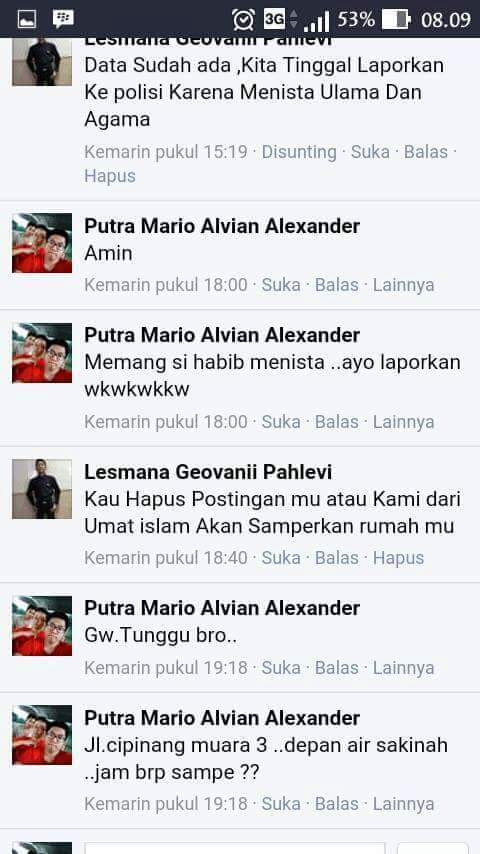480x854 pixels.
Task: Tap the comment input field at bottom
Action: point(234,848)
